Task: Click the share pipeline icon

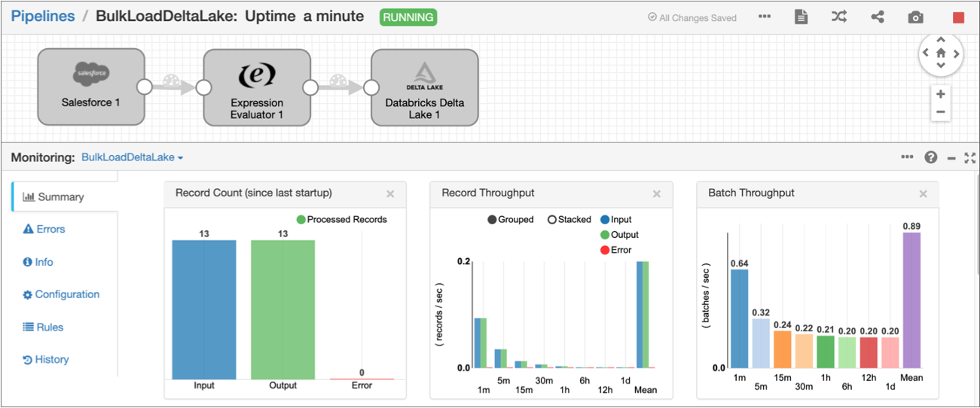Action: tap(878, 17)
